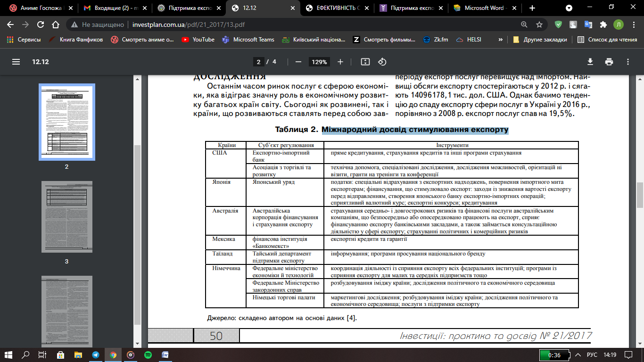Open Spotify from the taskbar
Image resolution: width=644 pixels, height=362 pixels.
pyautogui.click(x=148, y=355)
